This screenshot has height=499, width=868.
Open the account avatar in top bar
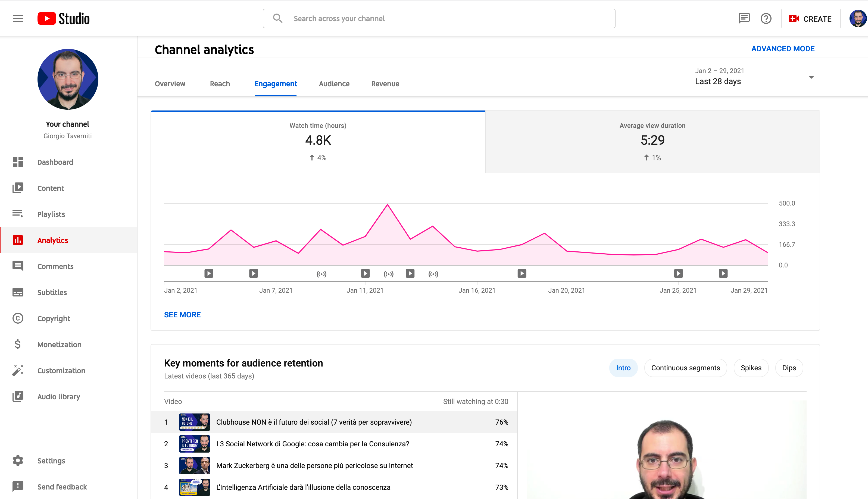pyautogui.click(x=858, y=18)
